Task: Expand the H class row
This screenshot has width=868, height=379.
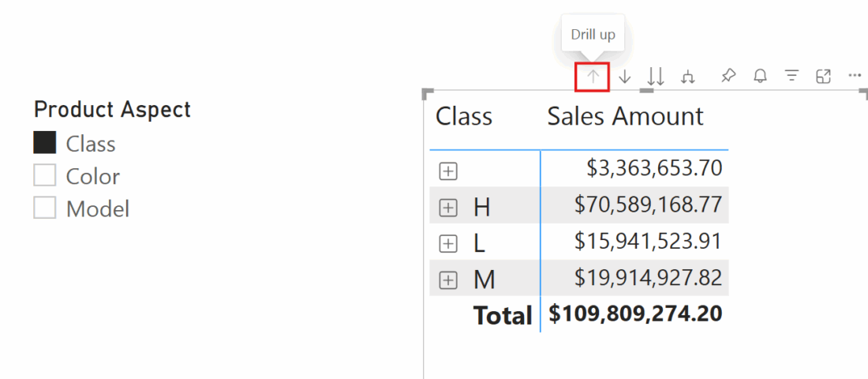Action: tap(448, 208)
